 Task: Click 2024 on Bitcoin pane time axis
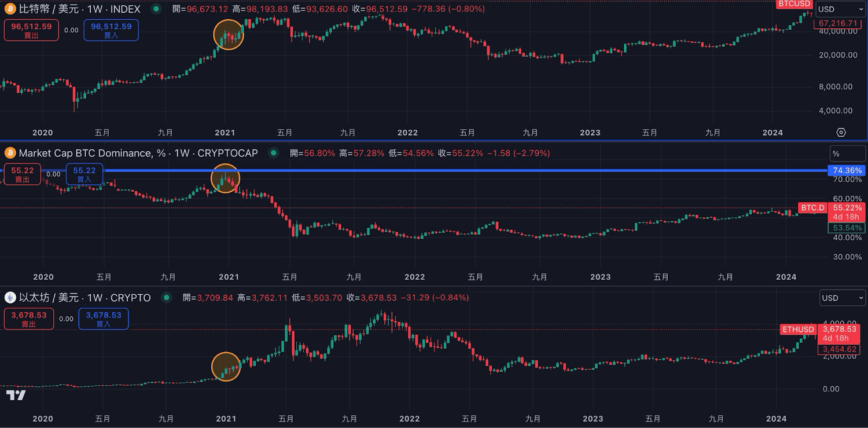773,133
